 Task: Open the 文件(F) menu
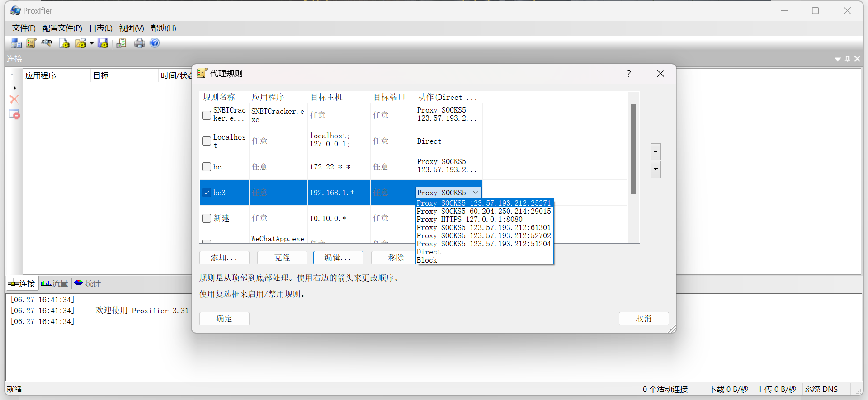pyautogui.click(x=24, y=28)
